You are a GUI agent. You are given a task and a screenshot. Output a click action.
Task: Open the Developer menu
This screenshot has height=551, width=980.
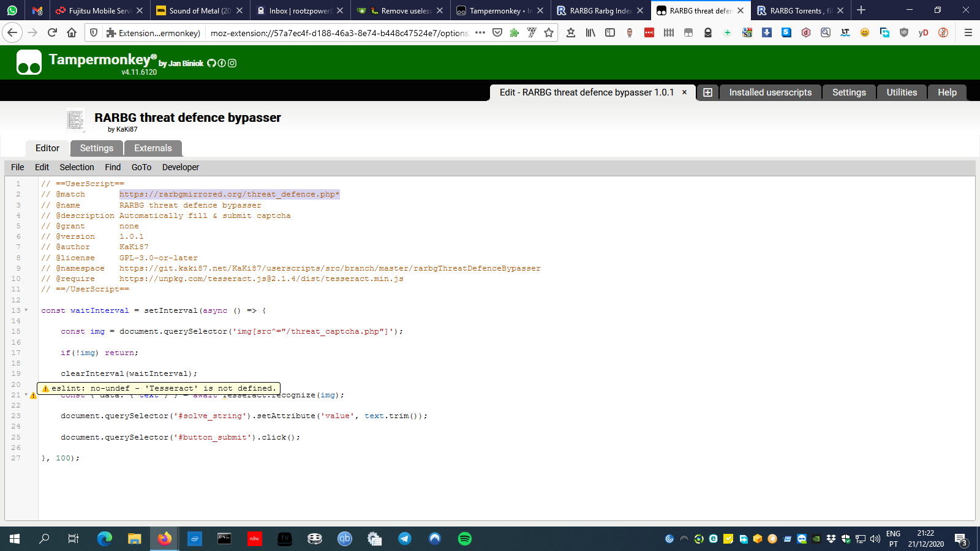coord(181,167)
